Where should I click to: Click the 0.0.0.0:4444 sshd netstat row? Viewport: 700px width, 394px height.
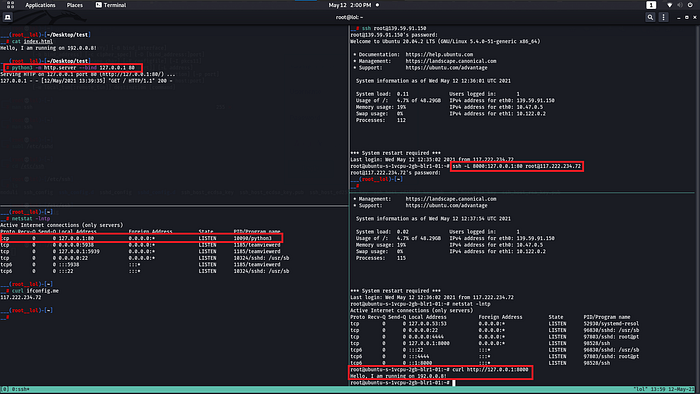495,337
